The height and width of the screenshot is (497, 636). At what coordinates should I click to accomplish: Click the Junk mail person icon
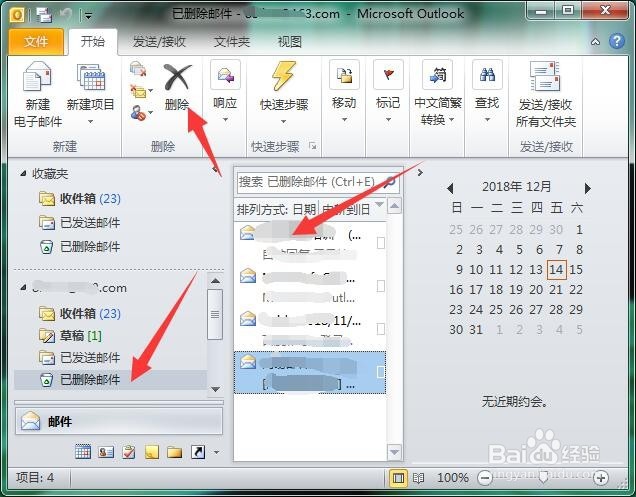138,113
